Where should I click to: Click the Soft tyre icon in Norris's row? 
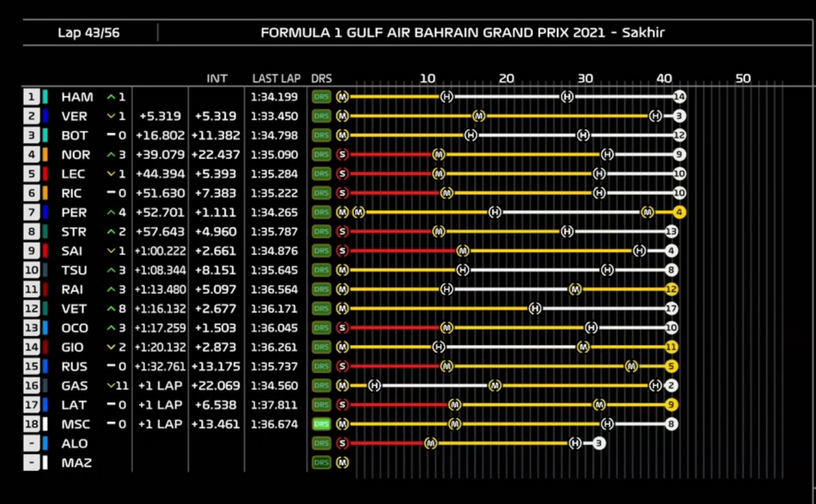[x=342, y=154]
